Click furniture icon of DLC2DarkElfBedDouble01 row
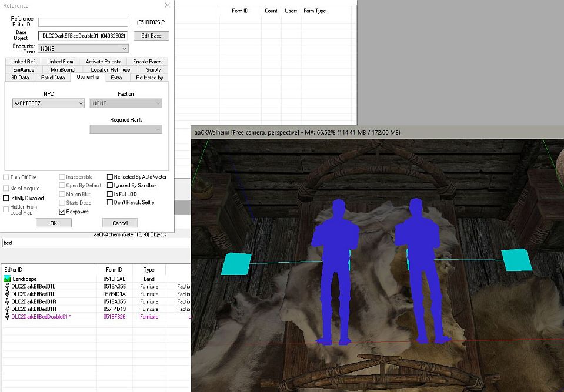 [x=7, y=316]
